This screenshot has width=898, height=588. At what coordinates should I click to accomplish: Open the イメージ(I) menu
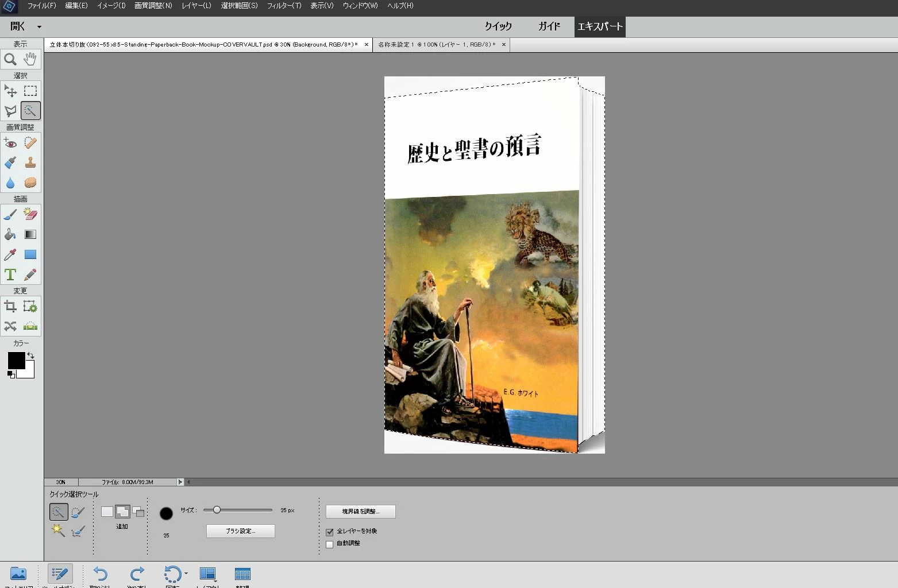pos(111,6)
